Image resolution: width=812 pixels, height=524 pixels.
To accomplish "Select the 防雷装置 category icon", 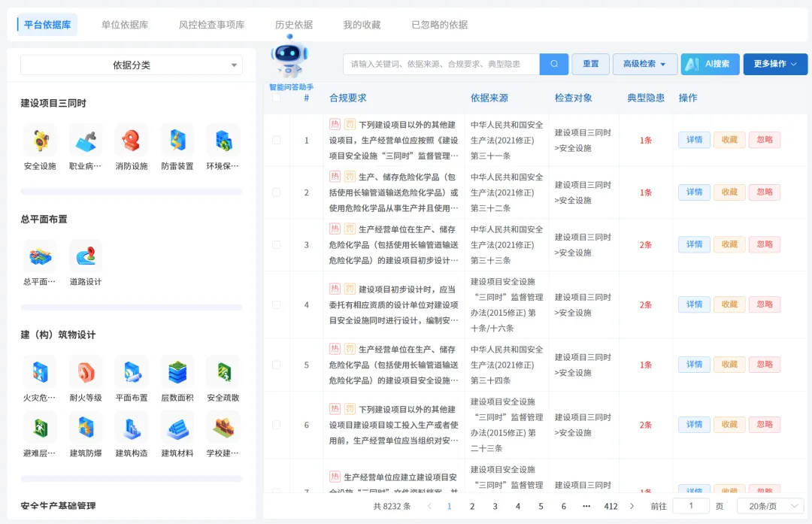I will coord(177,141).
